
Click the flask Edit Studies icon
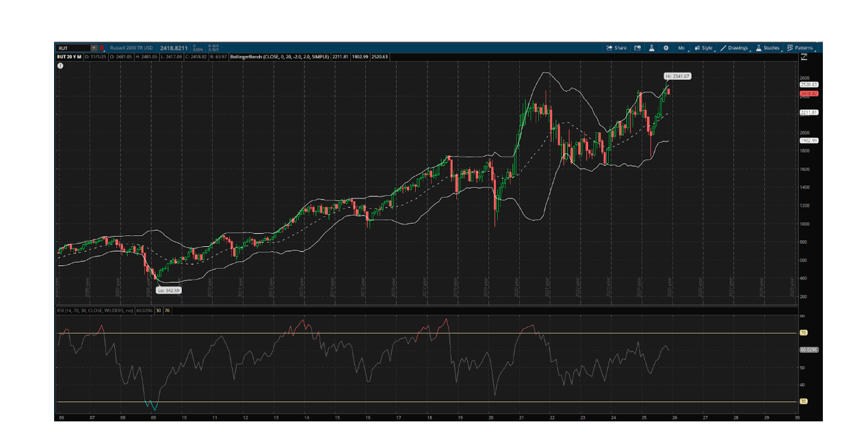click(x=652, y=48)
